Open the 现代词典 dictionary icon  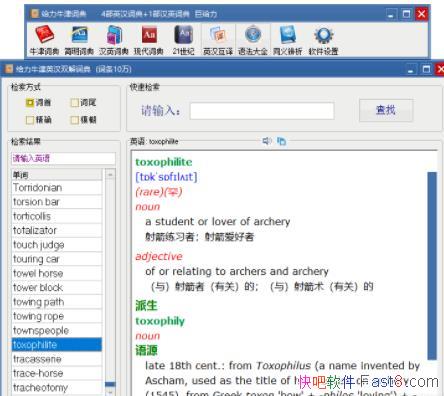tap(149, 40)
